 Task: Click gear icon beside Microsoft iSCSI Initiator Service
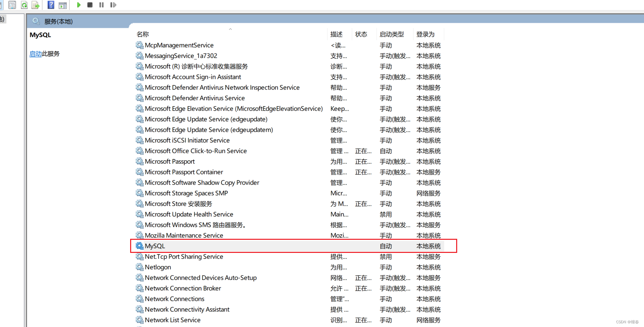coord(140,140)
